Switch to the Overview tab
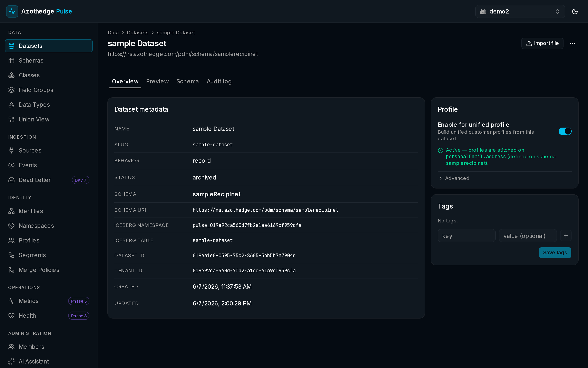The image size is (588, 368). point(125,82)
